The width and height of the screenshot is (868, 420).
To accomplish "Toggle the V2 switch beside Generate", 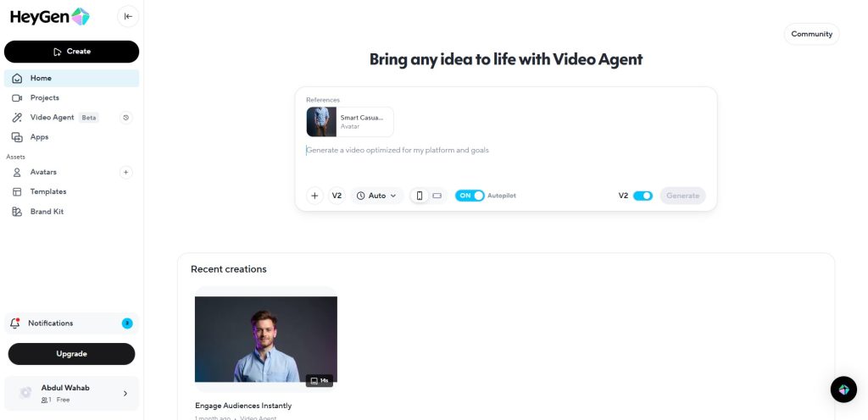I will point(643,196).
